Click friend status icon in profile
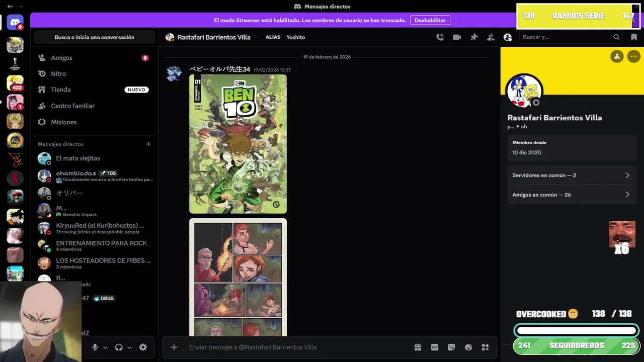Image resolution: width=644 pixels, height=362 pixels. [617, 56]
